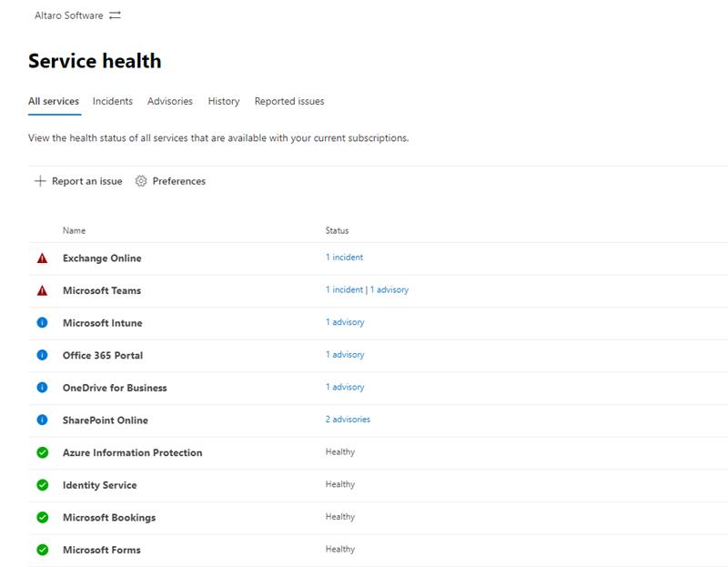Select the Microsoft Forms service name

tap(102, 551)
